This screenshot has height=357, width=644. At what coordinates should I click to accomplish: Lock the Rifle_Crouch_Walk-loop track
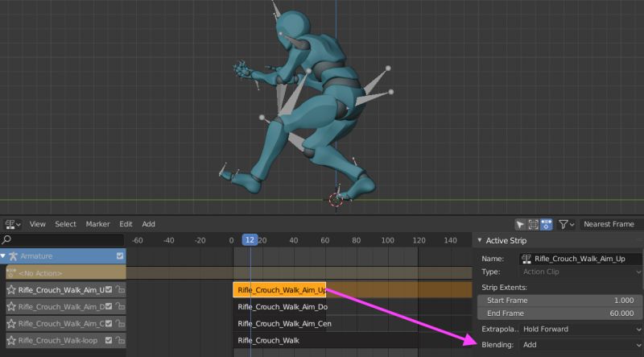point(119,341)
